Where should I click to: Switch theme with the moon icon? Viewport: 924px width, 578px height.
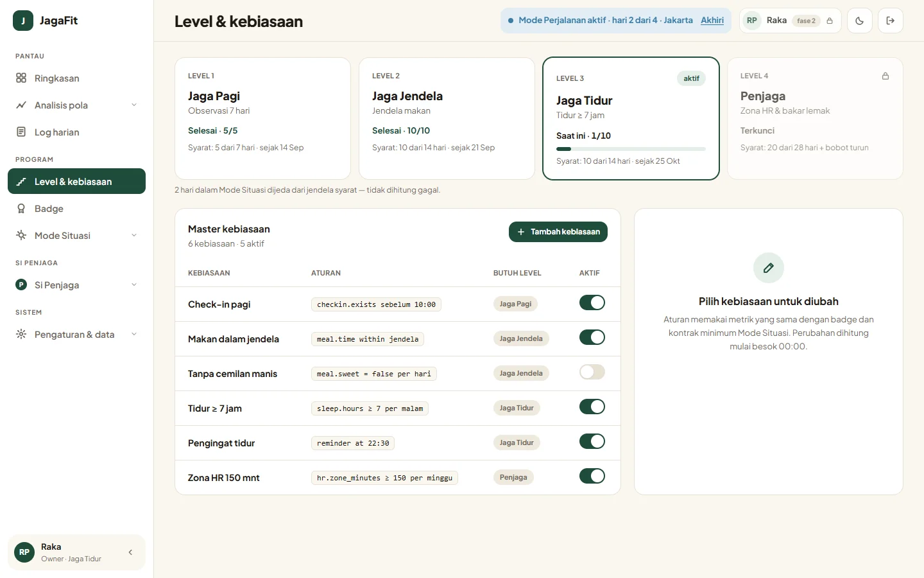(860, 21)
